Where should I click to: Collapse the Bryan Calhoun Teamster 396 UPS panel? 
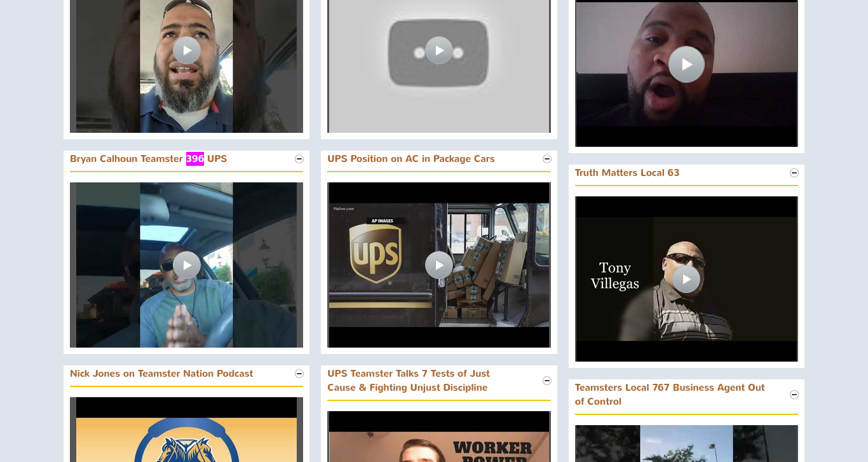[299, 159]
